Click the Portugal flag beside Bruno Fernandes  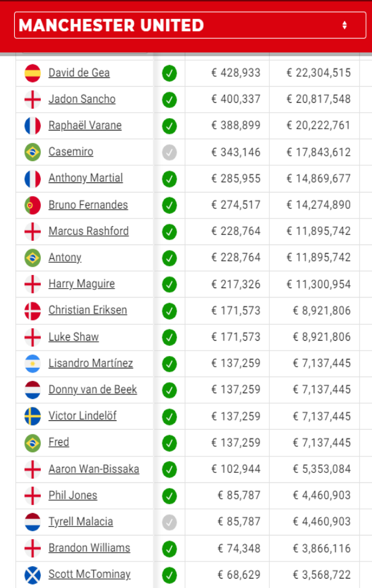tap(32, 205)
